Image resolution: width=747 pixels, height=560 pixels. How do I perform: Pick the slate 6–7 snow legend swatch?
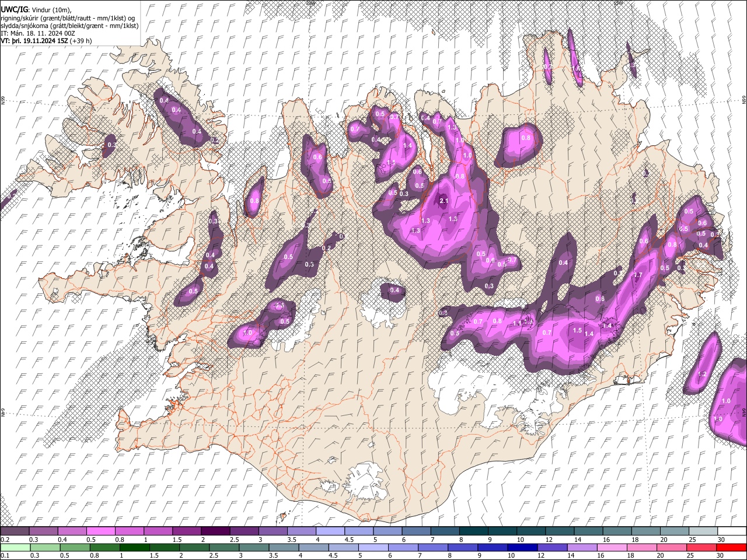[x=417, y=531]
